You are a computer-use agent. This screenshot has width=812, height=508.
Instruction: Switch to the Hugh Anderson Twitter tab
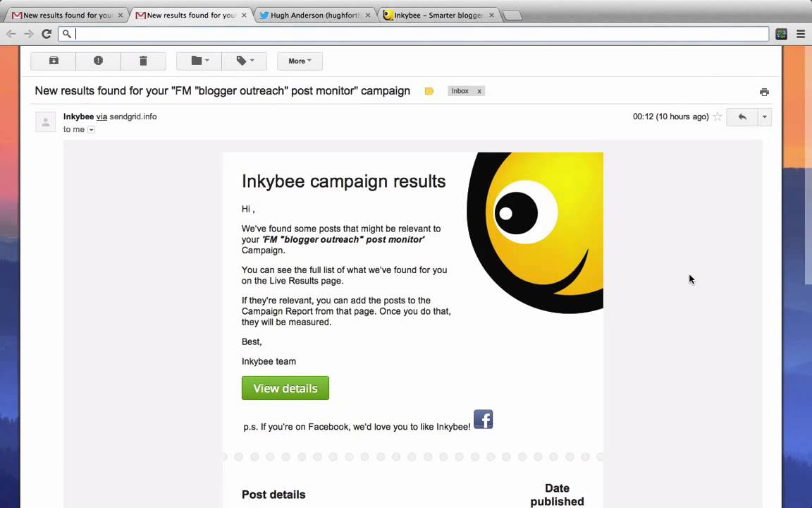[x=314, y=16]
